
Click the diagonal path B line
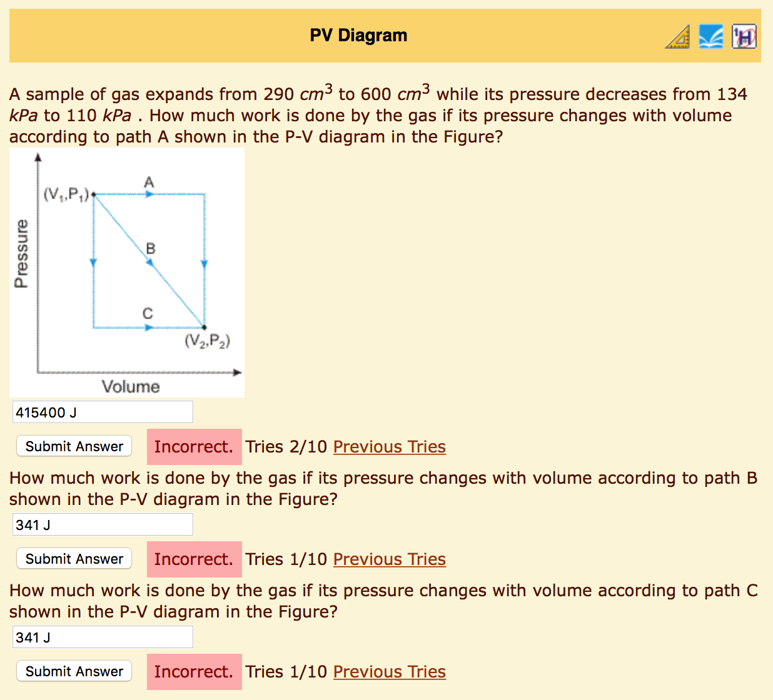point(149,261)
